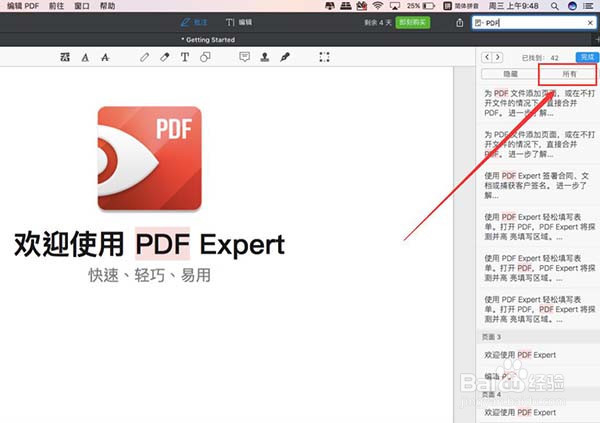Image resolution: width=600 pixels, height=423 pixels.
Task: Open the 帮助 menu
Action: pos(107,6)
